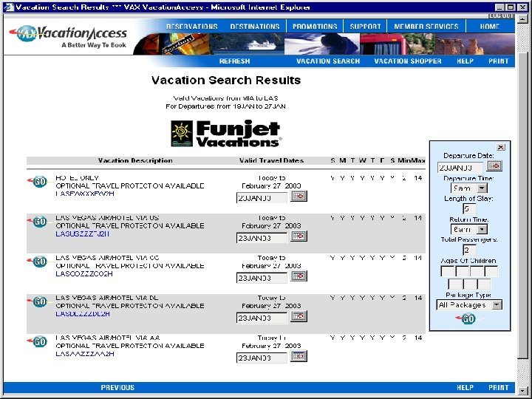Open calendar icon in Air/Hotel via CO row

(x=299, y=276)
